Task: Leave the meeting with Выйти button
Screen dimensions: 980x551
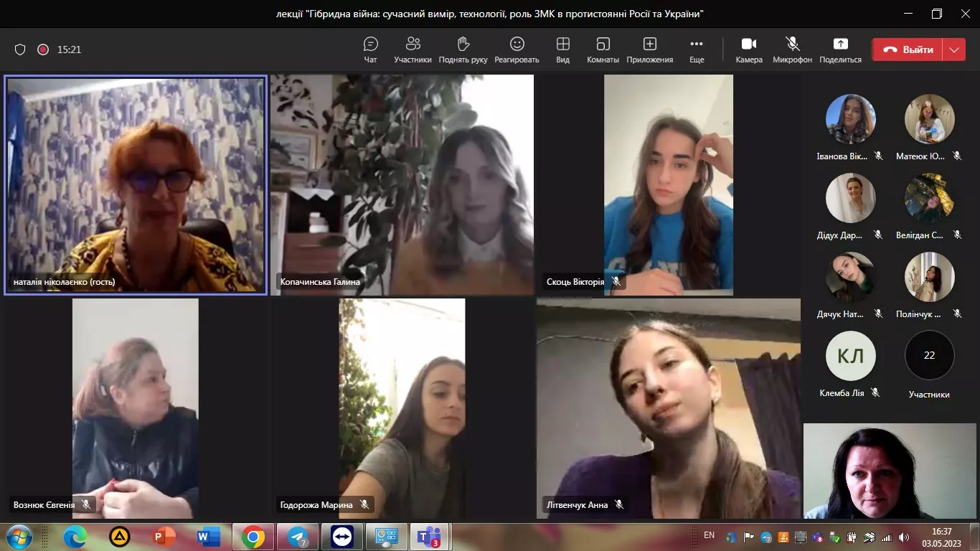Action: (908, 50)
